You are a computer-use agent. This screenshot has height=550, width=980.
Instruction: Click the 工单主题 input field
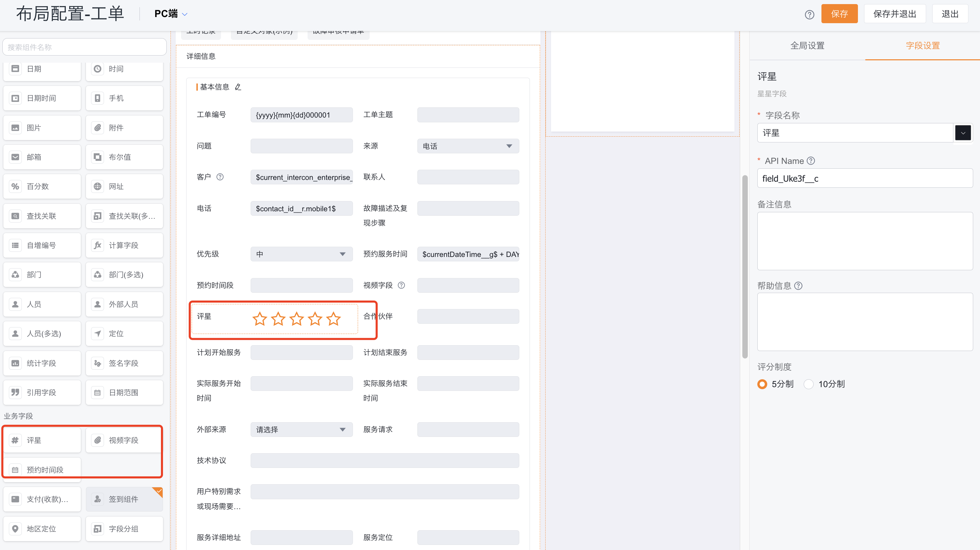[468, 115]
